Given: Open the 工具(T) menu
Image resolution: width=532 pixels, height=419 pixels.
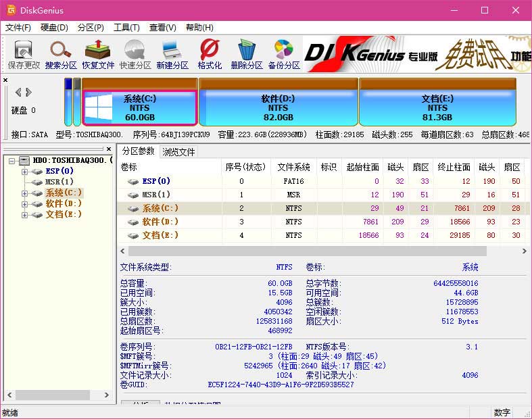Looking at the screenshot, I should tap(126, 28).
